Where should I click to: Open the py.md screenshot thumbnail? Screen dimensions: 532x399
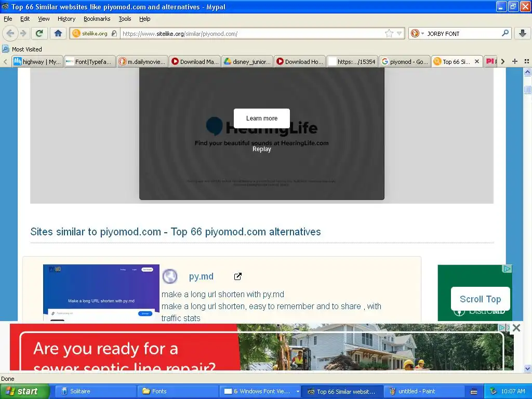(101, 292)
